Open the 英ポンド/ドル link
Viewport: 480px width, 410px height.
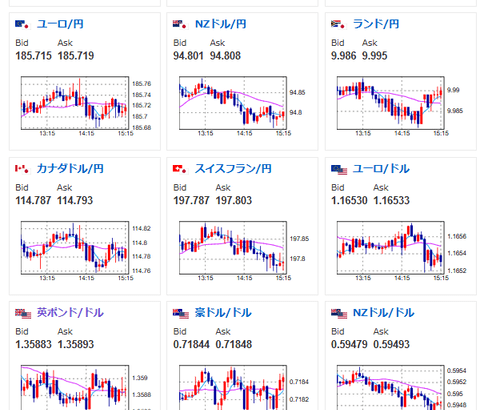coord(70,313)
